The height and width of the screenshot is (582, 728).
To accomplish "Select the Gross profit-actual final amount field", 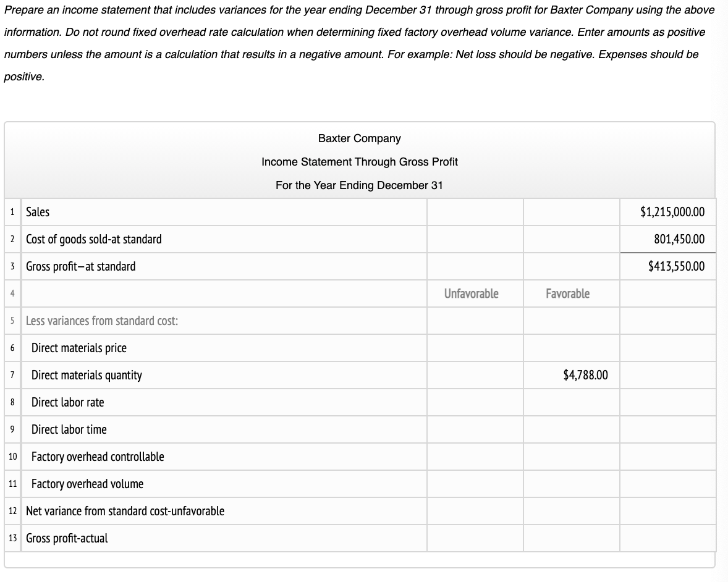I will coord(668,538).
